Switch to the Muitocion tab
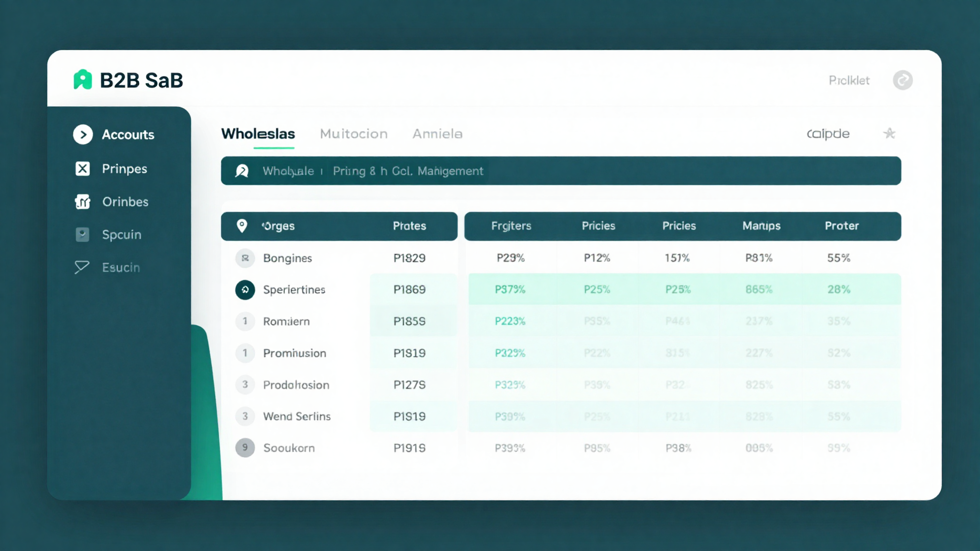 click(354, 133)
